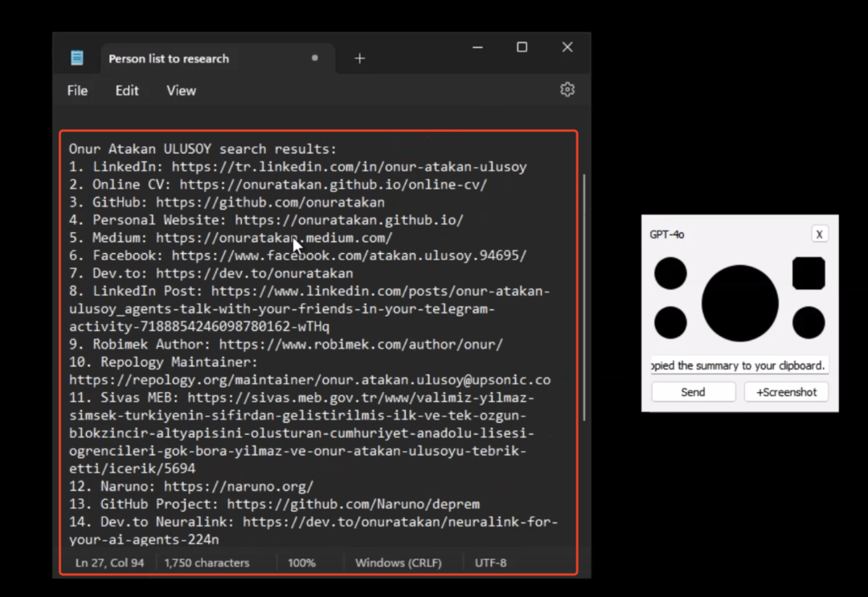Maximize the Notepad window
This screenshot has height=597, width=868.
(x=522, y=47)
